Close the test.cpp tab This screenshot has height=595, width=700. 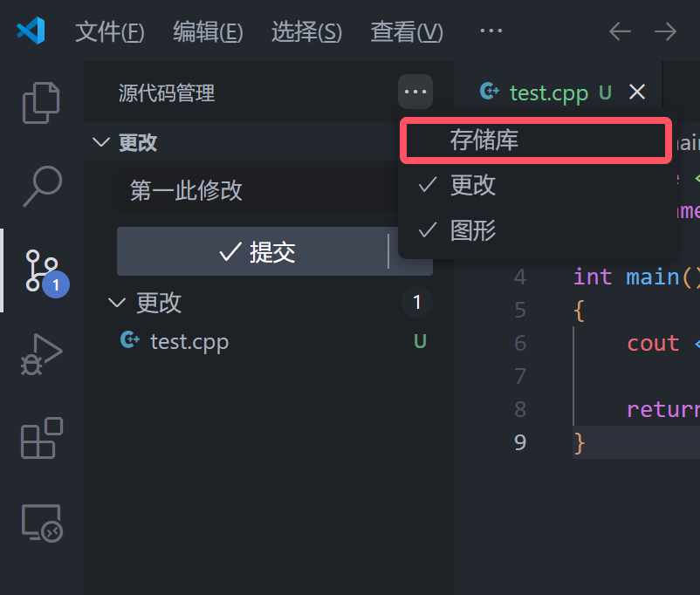tap(638, 92)
